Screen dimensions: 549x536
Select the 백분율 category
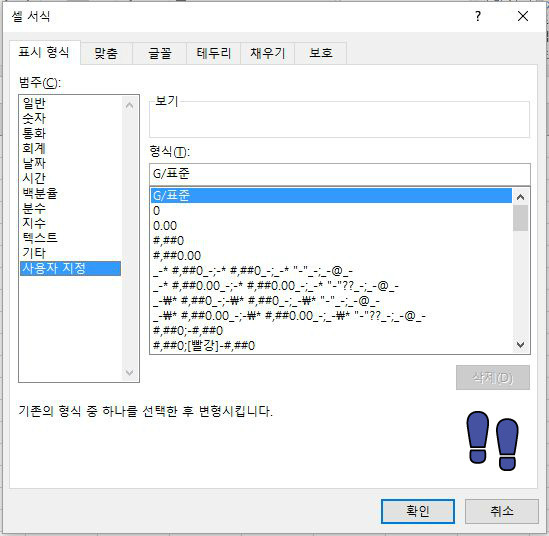(70, 193)
